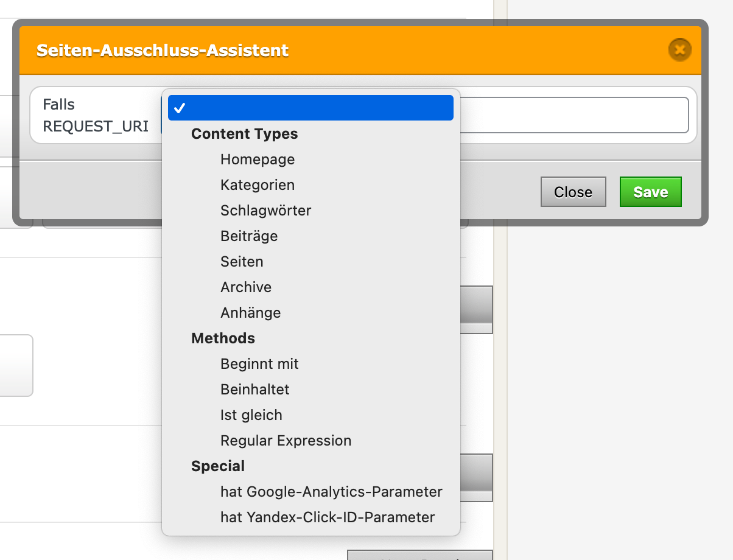Choose the Seiten option
The width and height of the screenshot is (733, 560).
click(x=242, y=262)
